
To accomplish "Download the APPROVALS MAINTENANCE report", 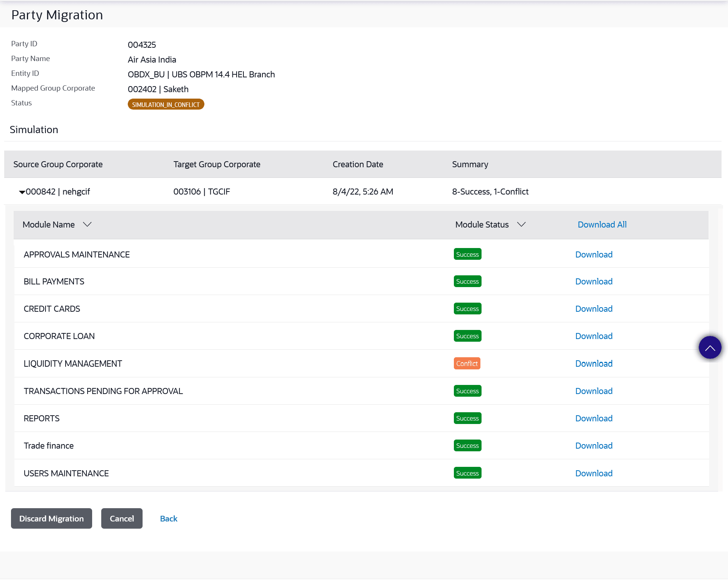I will point(594,254).
